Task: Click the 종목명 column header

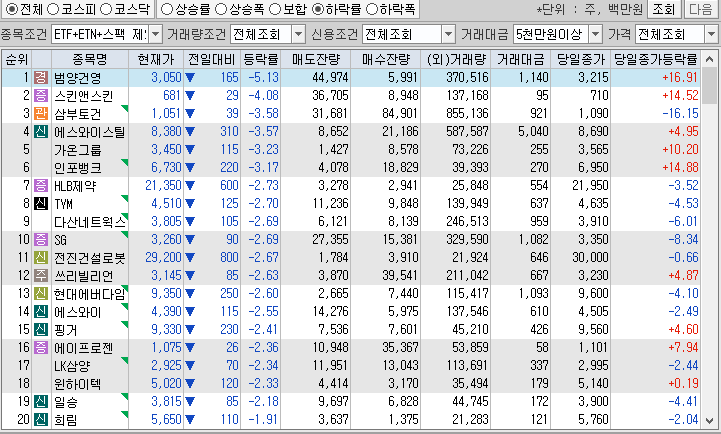Action: point(90,59)
